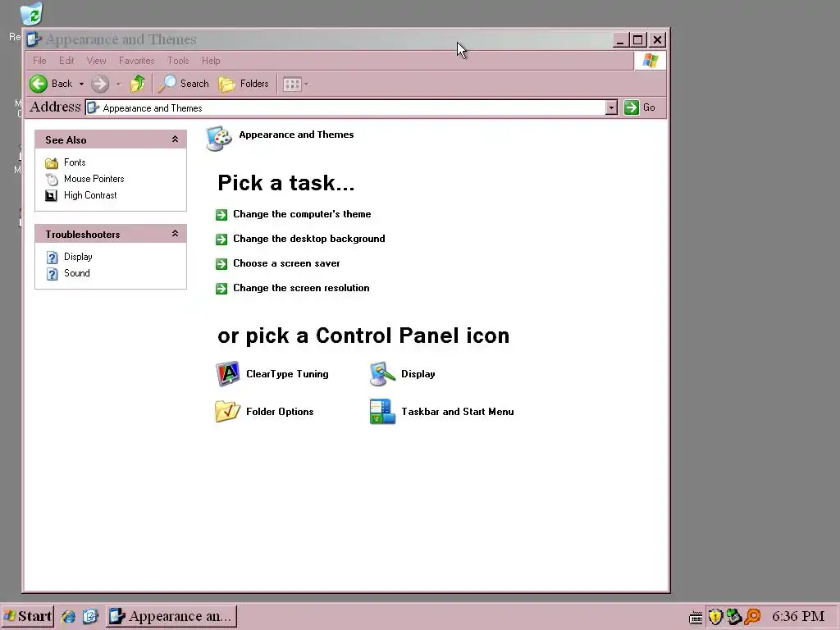Screen dimensions: 840x630
Task: Click the 6:36 PM clock
Action: 798,617
